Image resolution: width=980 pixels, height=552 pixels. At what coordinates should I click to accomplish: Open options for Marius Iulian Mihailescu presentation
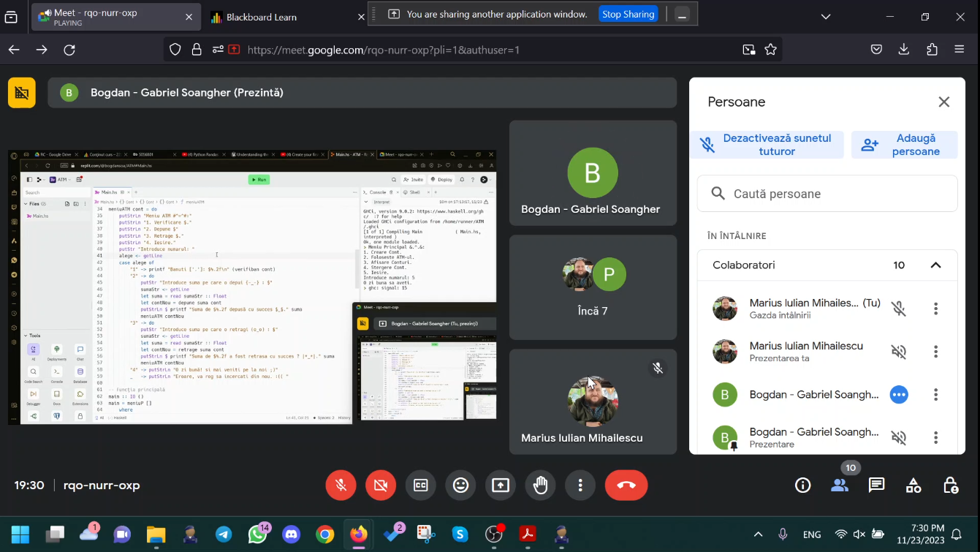(935, 352)
